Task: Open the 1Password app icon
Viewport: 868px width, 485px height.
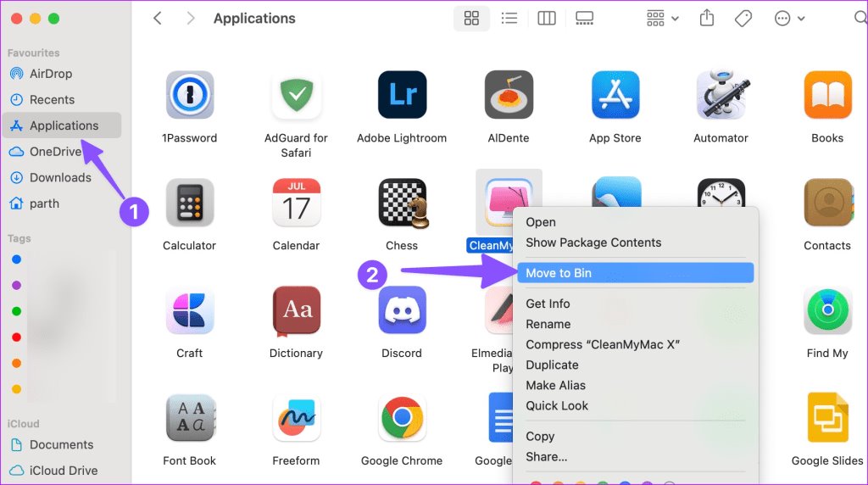Action: (x=189, y=95)
